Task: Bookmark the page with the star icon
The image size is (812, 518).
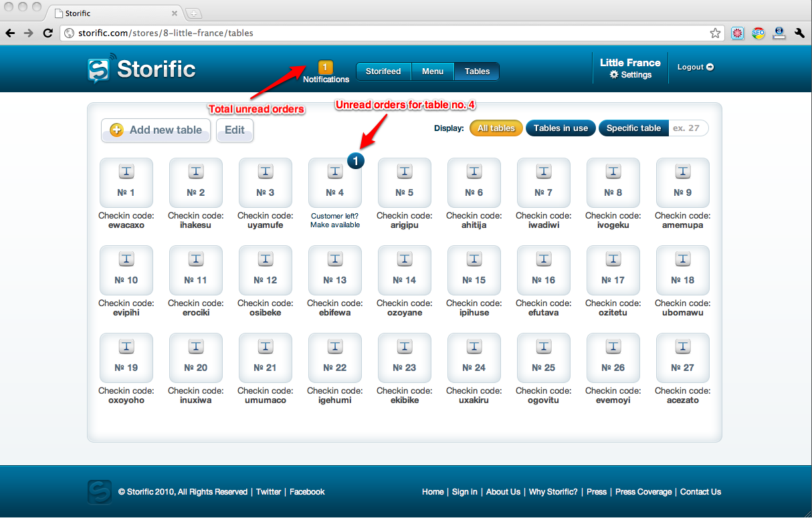Action: click(x=715, y=33)
